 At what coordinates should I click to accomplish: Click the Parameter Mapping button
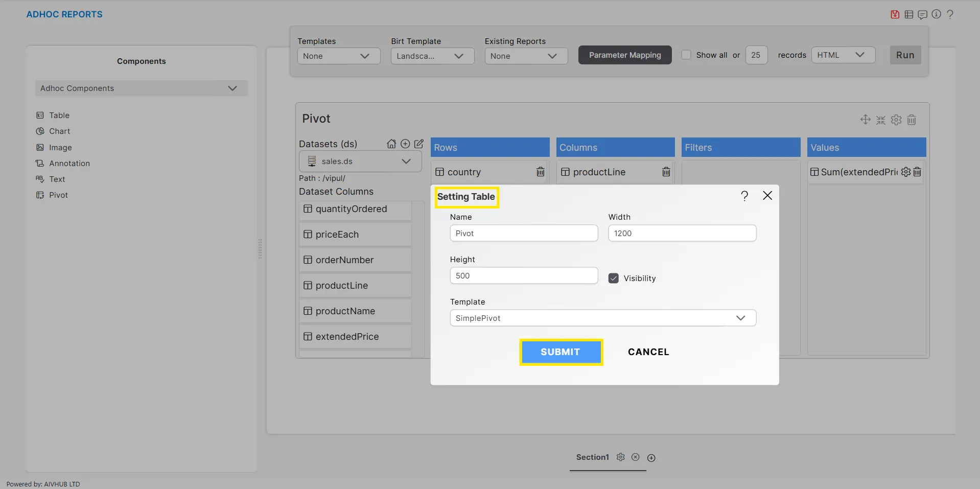624,55
